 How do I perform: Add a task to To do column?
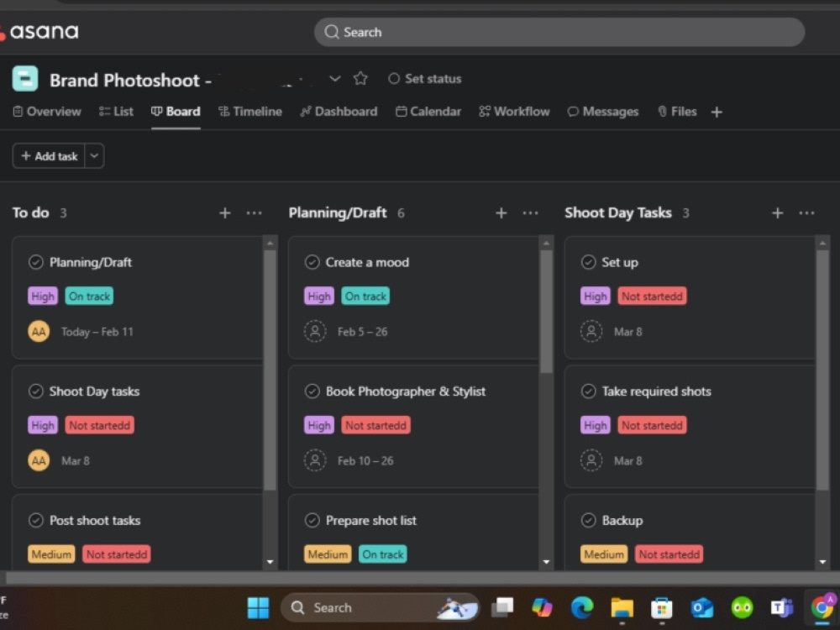pyautogui.click(x=225, y=213)
